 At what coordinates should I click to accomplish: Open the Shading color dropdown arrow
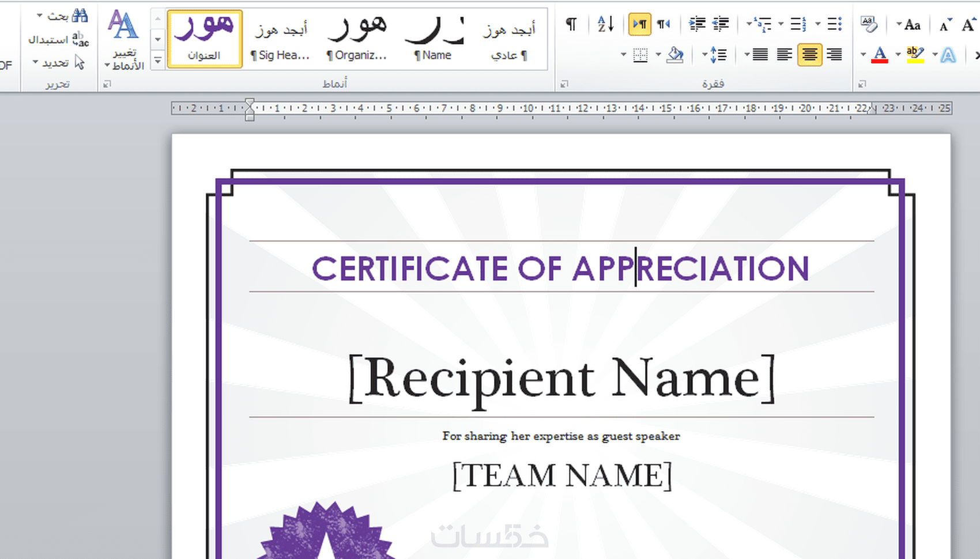click(658, 55)
